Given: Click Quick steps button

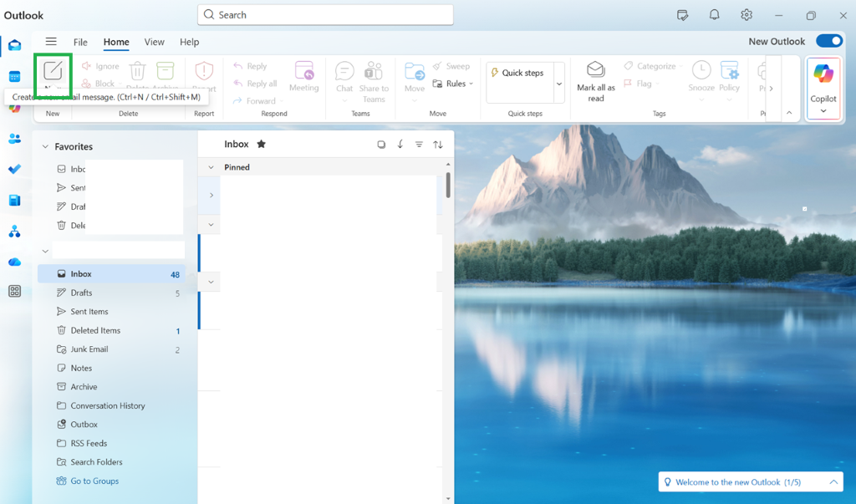Looking at the screenshot, I should (x=517, y=73).
